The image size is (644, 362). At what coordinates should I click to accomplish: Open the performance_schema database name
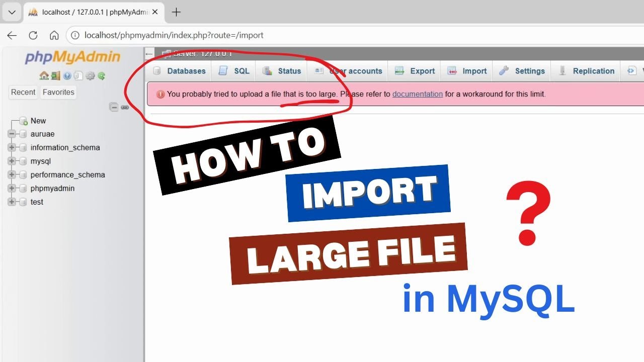[68, 175]
